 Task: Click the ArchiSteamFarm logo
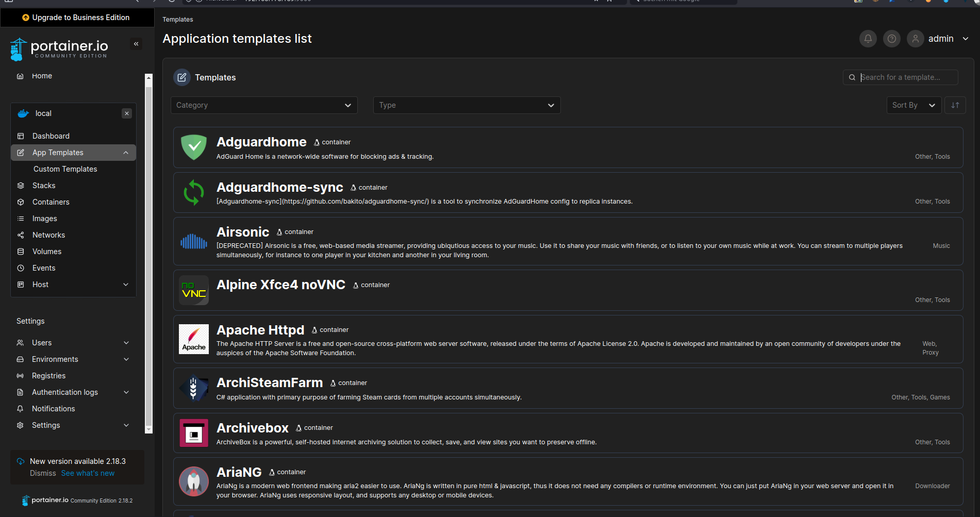pyautogui.click(x=194, y=388)
